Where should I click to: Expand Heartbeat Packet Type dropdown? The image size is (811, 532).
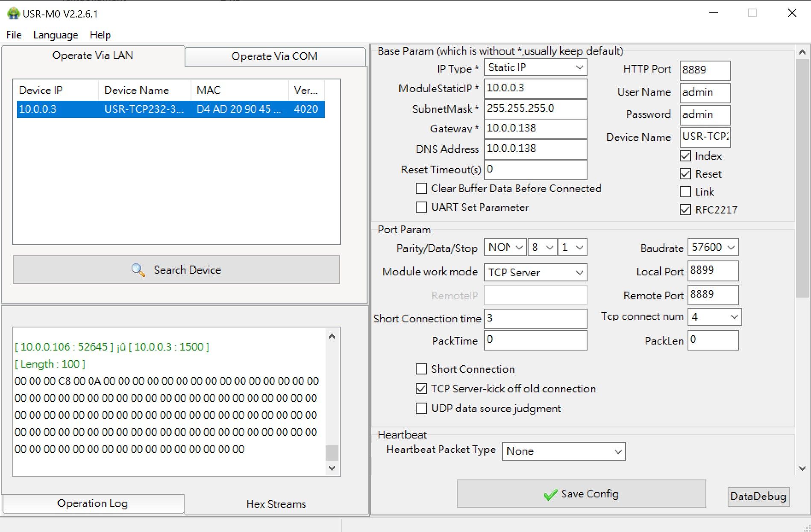coord(564,451)
